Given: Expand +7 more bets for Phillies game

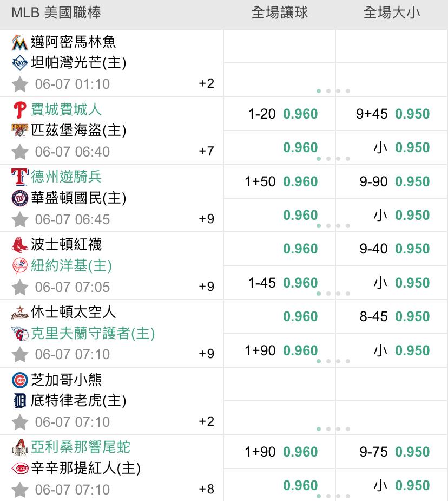Looking at the screenshot, I should [x=207, y=151].
